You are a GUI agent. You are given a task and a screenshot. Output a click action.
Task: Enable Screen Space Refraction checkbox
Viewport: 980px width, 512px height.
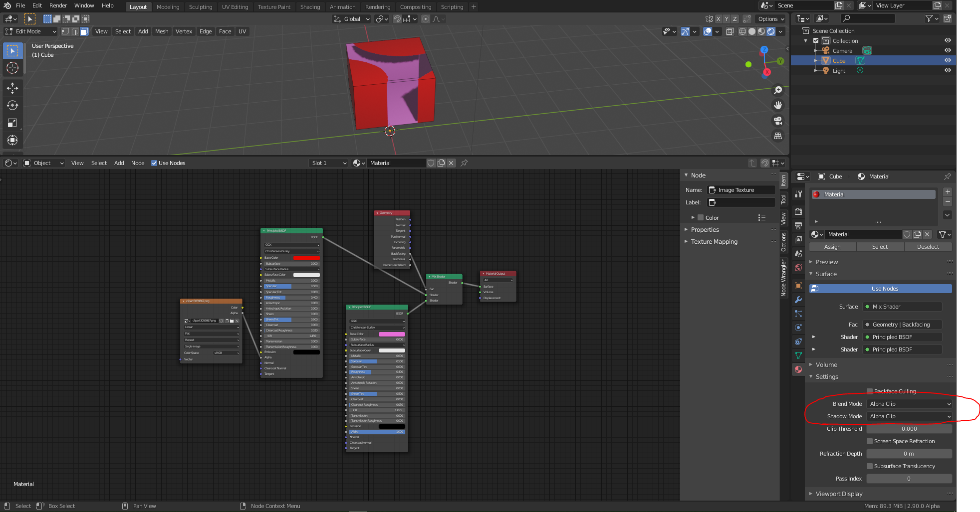coord(870,441)
